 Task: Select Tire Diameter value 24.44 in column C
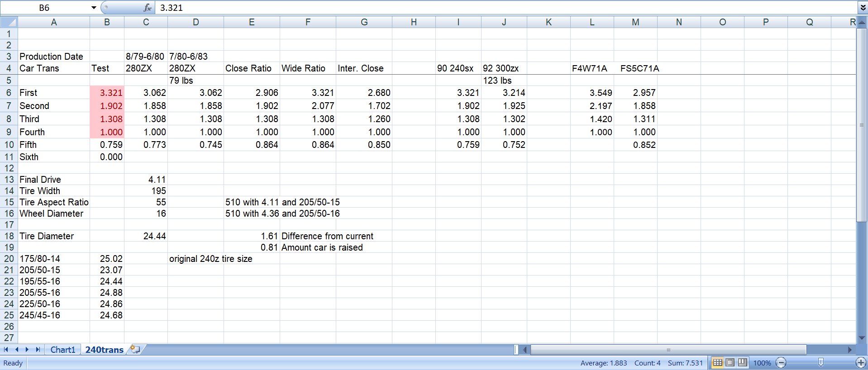point(146,236)
